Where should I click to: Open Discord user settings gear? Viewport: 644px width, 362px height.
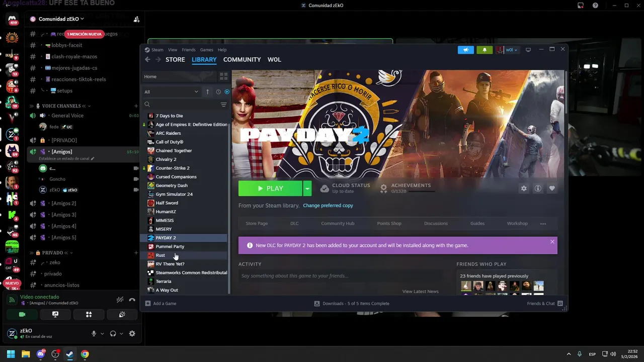pyautogui.click(x=132, y=333)
